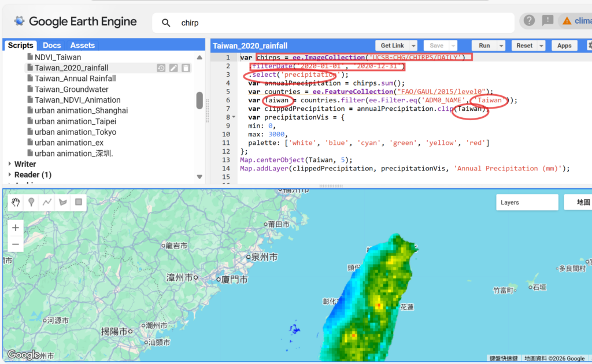Open the Get Link dropdown arrow
This screenshot has height=364, width=592.
(413, 46)
